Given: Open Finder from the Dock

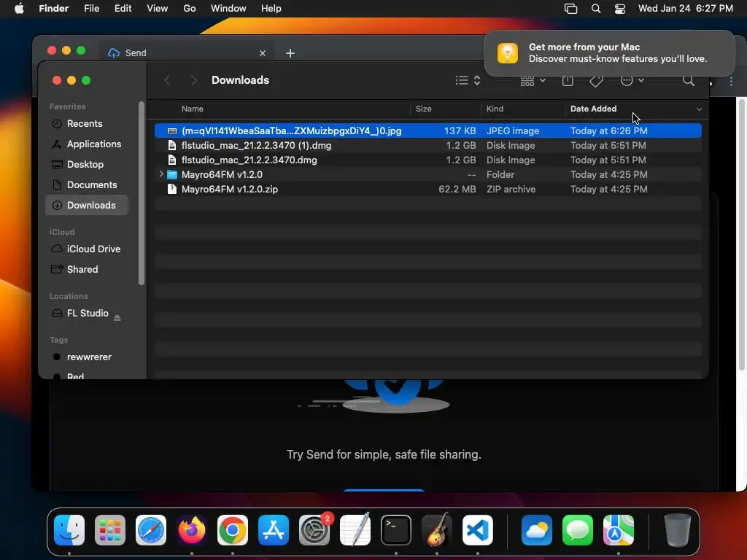Looking at the screenshot, I should coord(69,530).
